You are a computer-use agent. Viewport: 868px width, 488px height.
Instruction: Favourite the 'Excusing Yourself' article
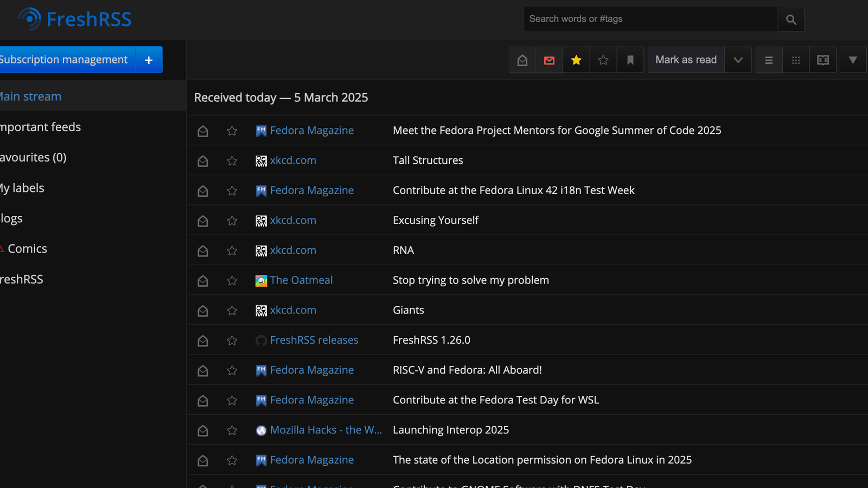232,221
